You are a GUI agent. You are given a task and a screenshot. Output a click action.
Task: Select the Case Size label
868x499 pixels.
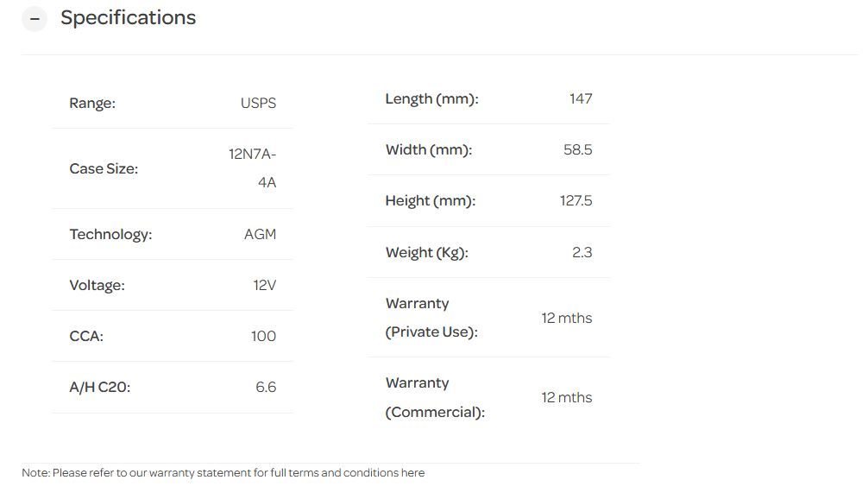[104, 169]
